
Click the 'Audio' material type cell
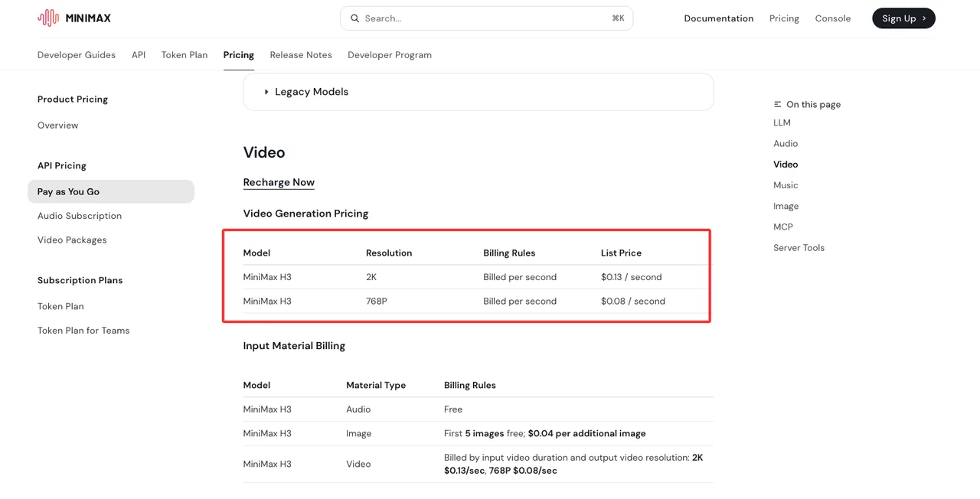tap(358, 409)
